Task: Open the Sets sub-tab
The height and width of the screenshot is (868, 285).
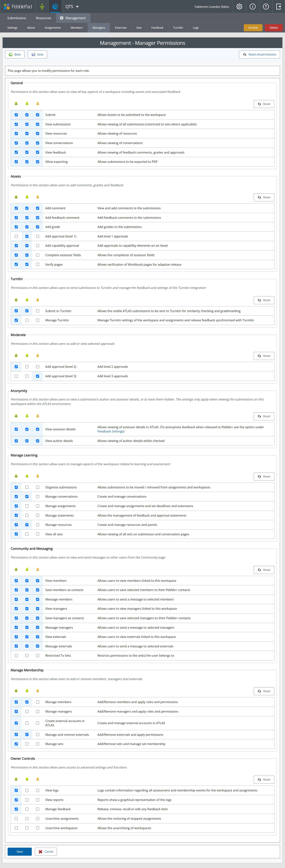Action: point(139,28)
